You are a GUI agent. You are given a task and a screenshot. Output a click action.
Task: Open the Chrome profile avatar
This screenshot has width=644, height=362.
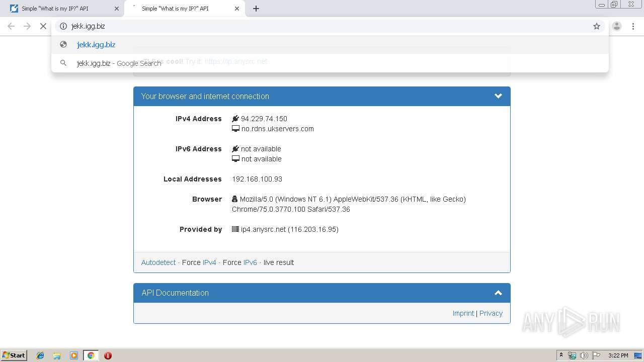tap(617, 26)
